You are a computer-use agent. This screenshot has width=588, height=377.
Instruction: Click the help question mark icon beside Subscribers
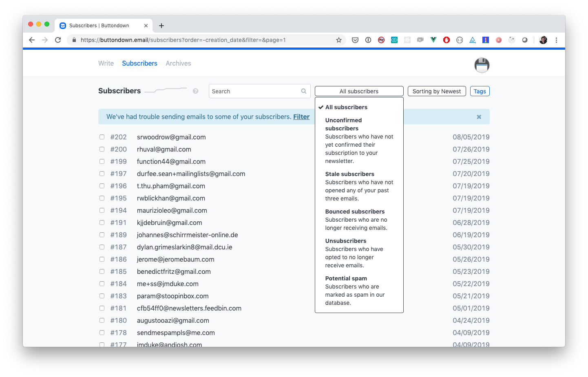pos(196,91)
